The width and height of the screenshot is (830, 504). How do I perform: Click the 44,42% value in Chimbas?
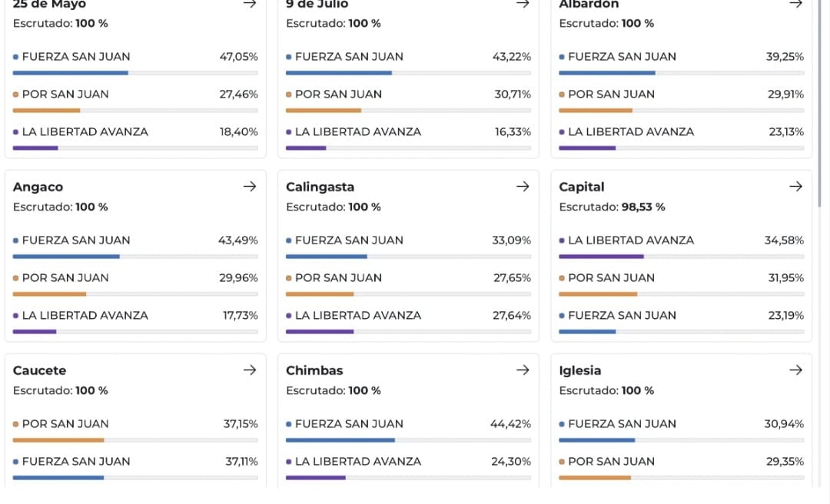coord(511,424)
